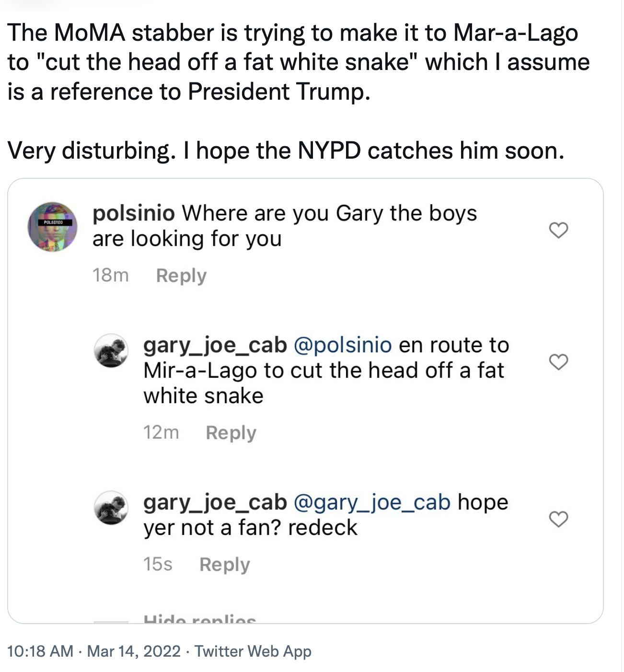
Task: Open gary_joe_cab username on the 12m reply
Action: click(215, 345)
